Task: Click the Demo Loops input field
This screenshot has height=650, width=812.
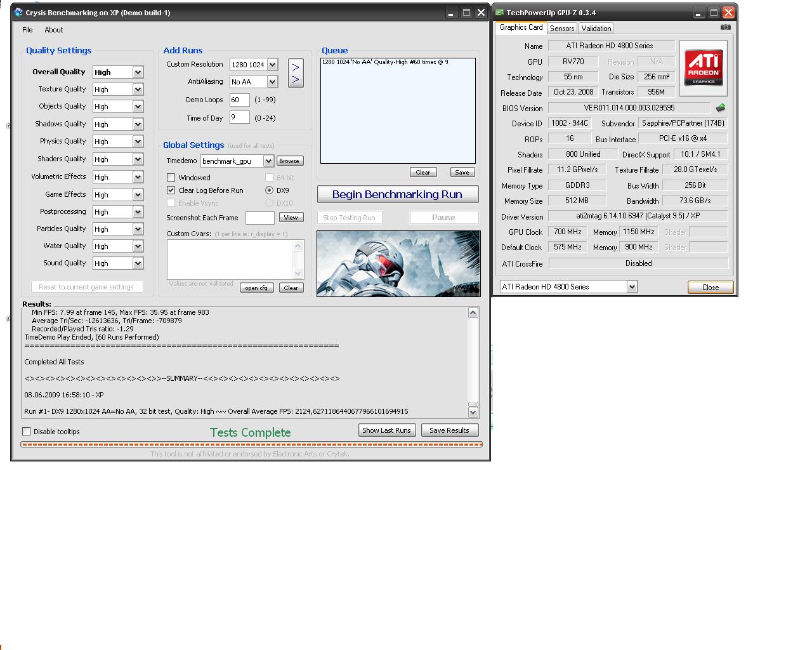Action: (x=239, y=100)
